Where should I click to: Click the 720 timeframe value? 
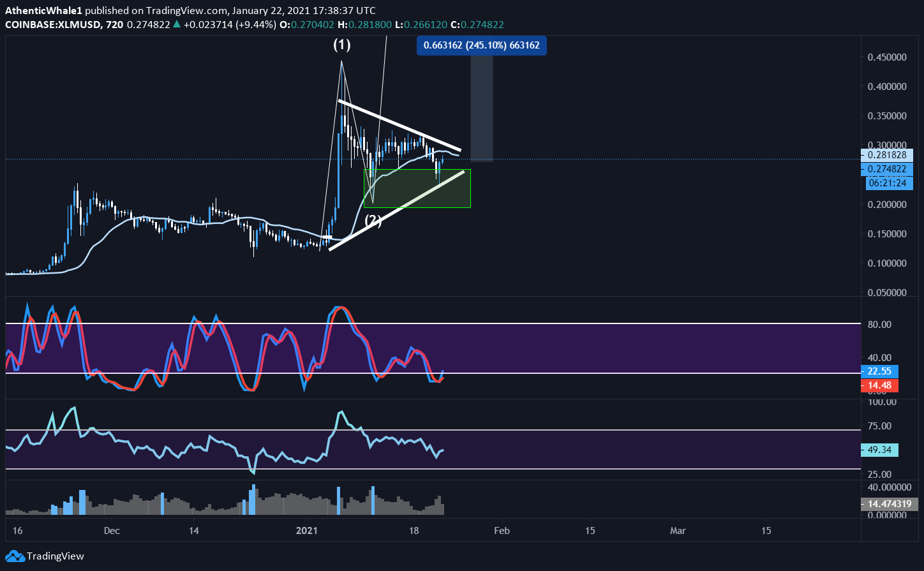[114, 24]
